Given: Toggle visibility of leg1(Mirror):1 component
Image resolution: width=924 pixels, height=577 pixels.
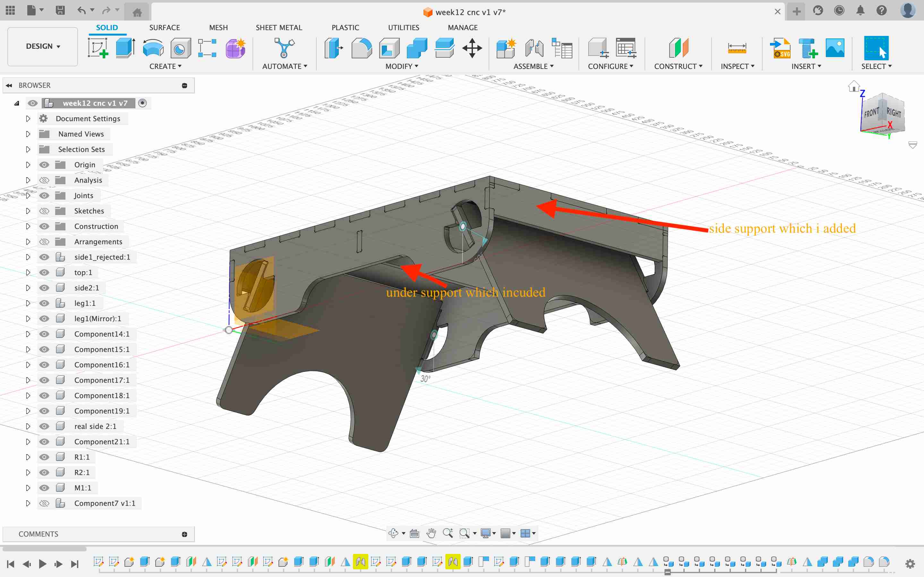Looking at the screenshot, I should (43, 318).
